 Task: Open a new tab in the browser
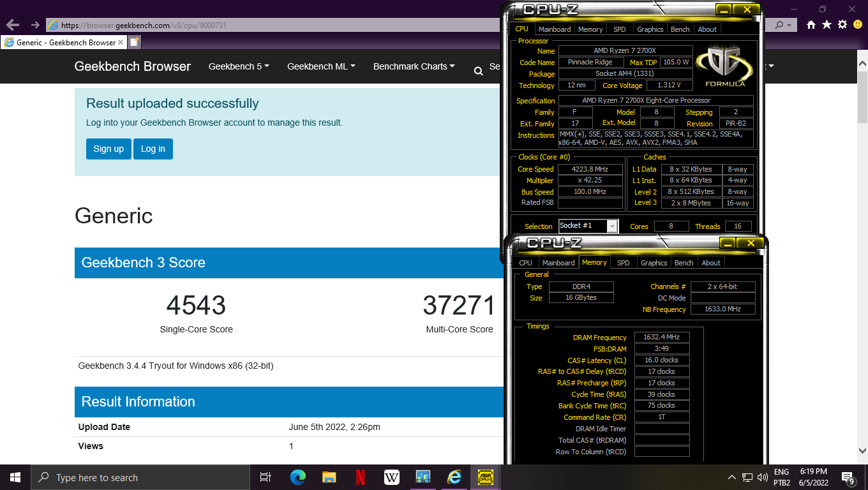(x=134, y=42)
